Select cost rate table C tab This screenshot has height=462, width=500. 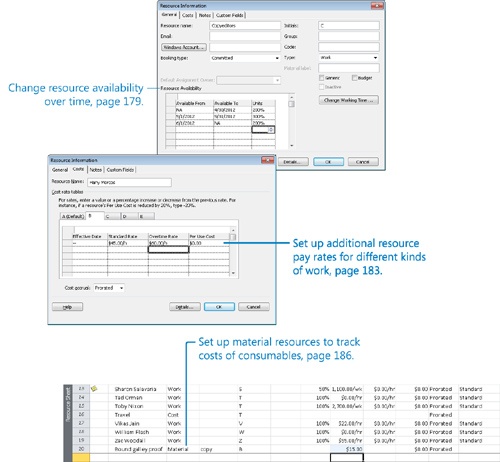(112, 217)
